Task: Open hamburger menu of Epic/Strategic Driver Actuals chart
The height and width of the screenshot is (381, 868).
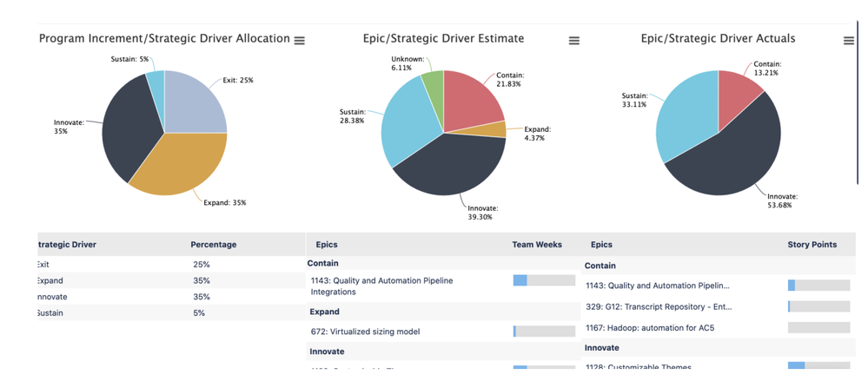Action: coord(849,41)
